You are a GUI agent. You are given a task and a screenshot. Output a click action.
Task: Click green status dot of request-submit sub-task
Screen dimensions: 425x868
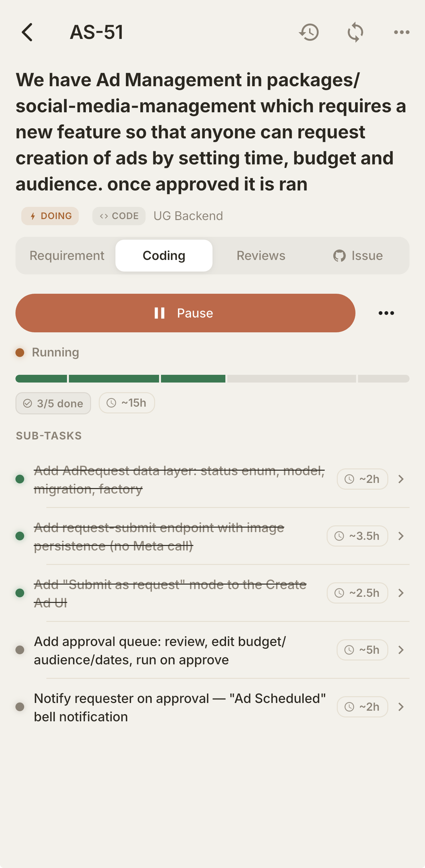(20, 536)
